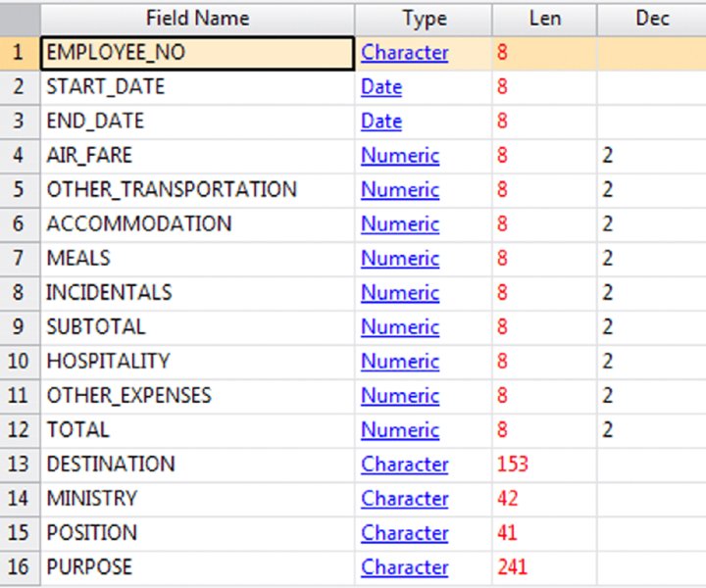Click the length 153 of DESTINATION

pyautogui.click(x=513, y=465)
